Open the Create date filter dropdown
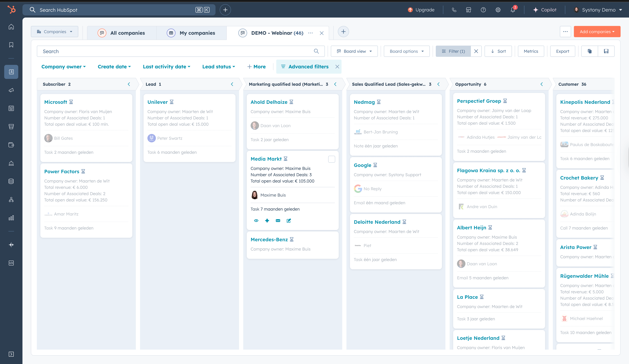Screen dimensions: 629x364 tap(114, 67)
